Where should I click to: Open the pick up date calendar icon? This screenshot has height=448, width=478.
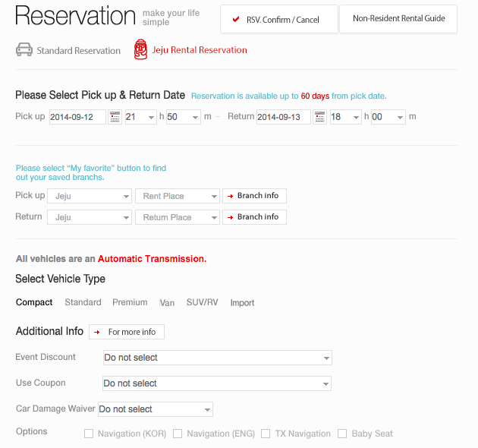coord(115,117)
